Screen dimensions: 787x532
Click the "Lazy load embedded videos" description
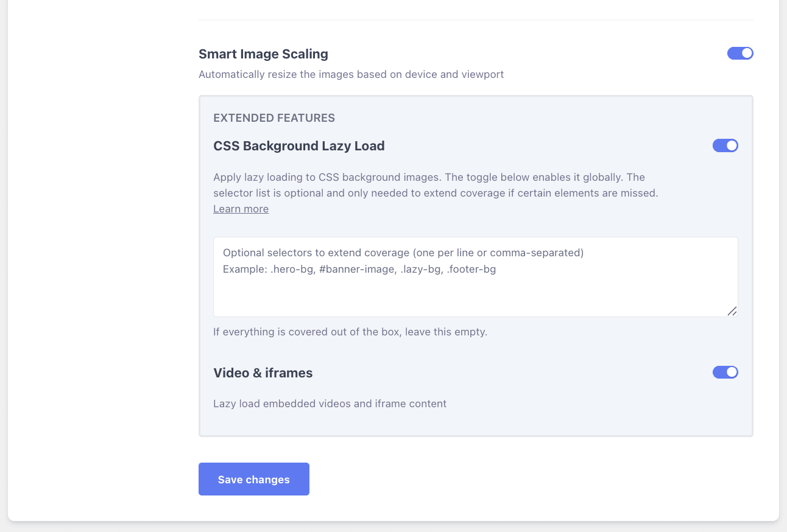pos(330,404)
